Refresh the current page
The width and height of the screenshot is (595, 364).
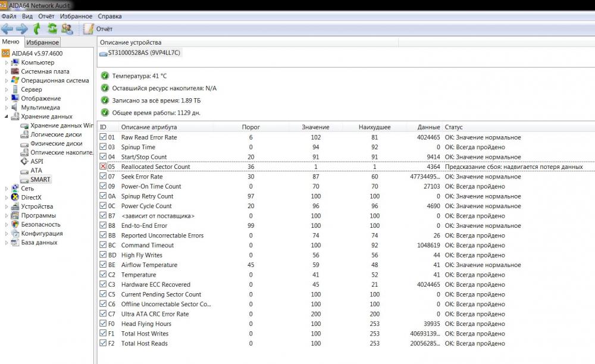tap(52, 29)
